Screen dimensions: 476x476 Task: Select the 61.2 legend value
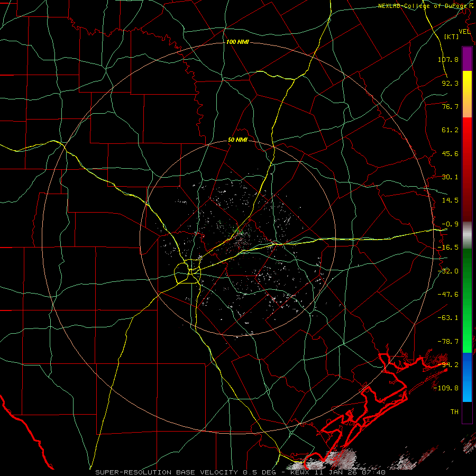(450, 130)
